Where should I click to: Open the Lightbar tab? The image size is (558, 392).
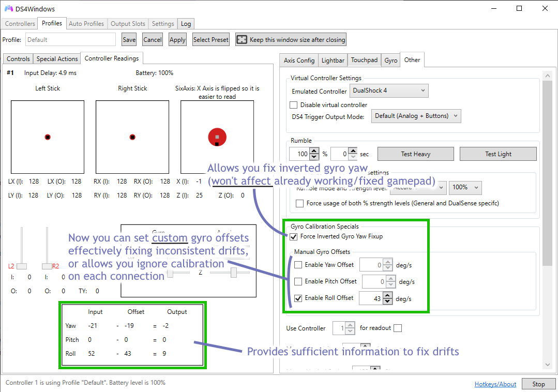click(x=333, y=60)
